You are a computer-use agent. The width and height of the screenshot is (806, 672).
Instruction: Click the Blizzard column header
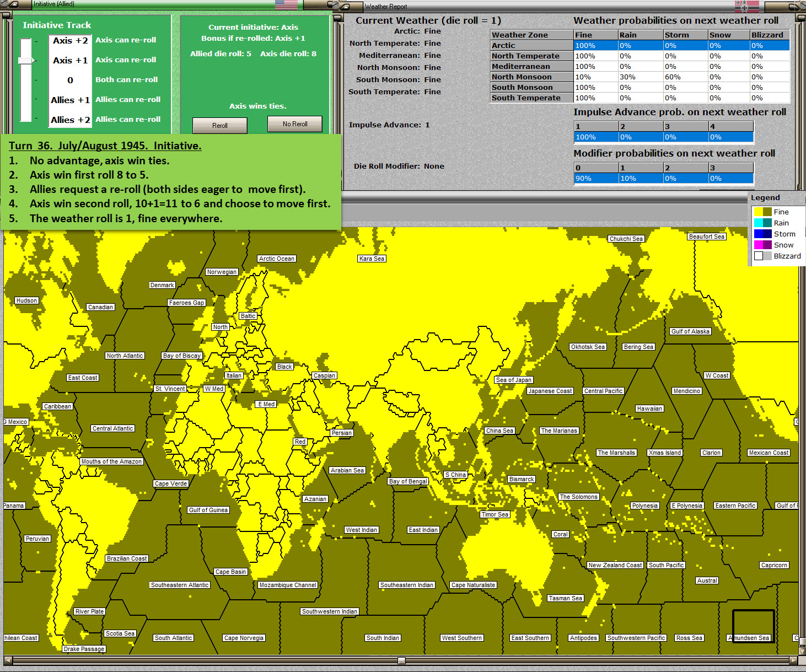pyautogui.click(x=770, y=35)
